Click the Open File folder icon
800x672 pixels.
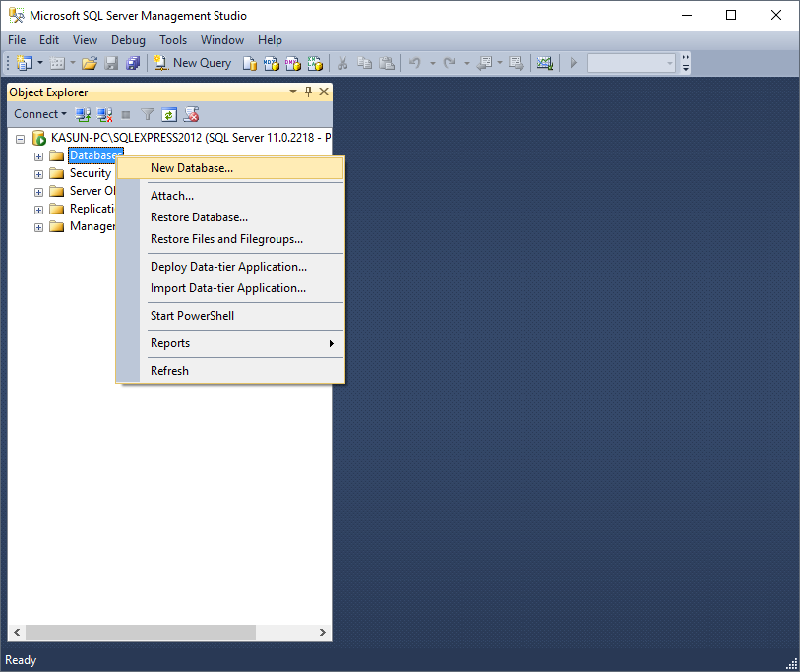tap(90, 63)
